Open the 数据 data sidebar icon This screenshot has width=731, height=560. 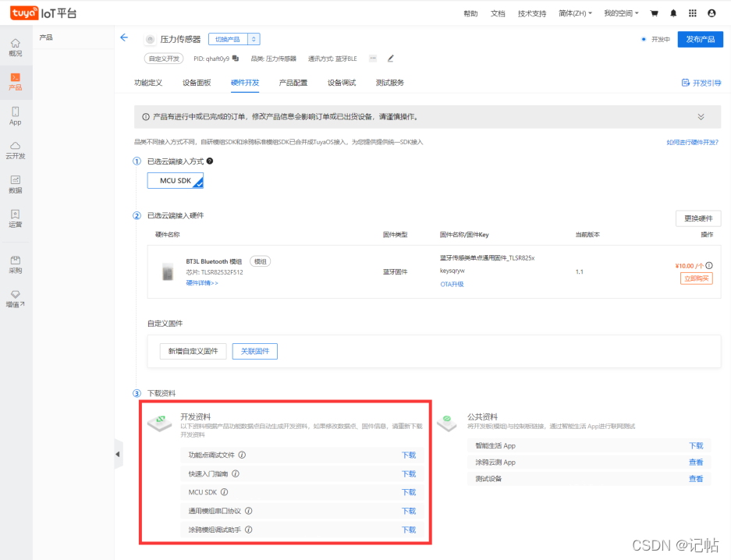(x=16, y=185)
